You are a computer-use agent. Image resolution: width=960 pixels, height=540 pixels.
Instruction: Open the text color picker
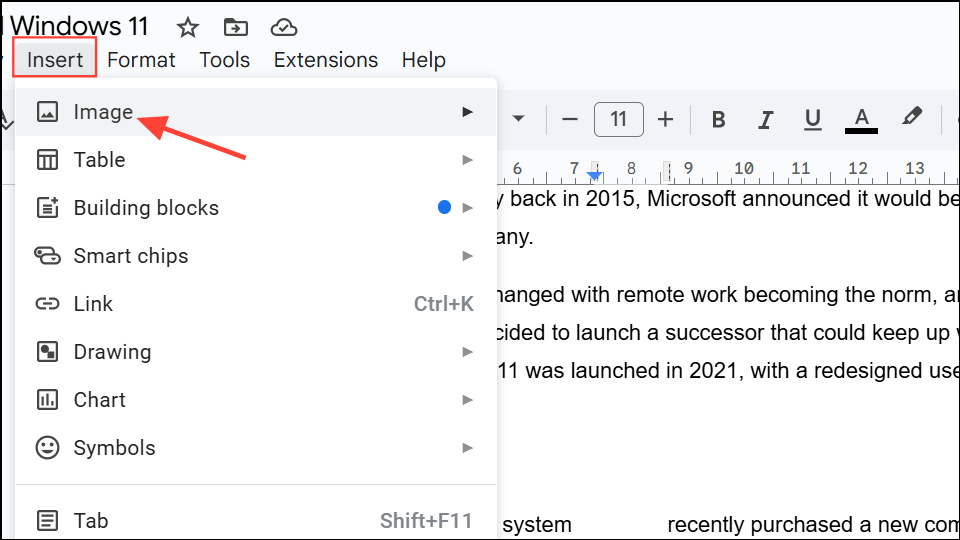pyautogui.click(x=861, y=120)
